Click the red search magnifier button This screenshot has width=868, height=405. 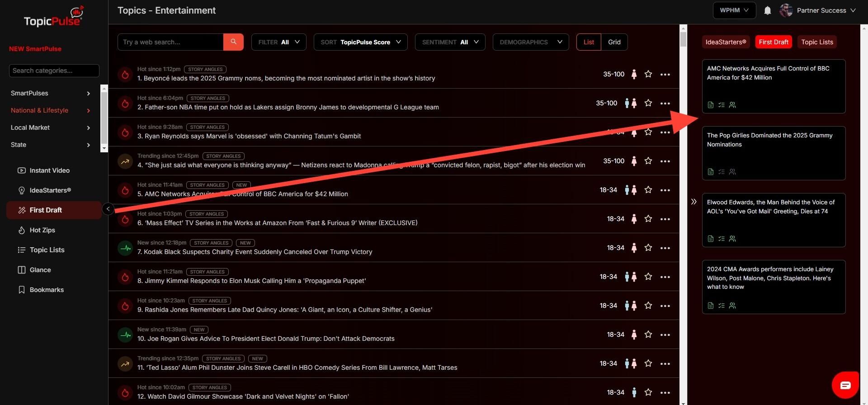(233, 42)
